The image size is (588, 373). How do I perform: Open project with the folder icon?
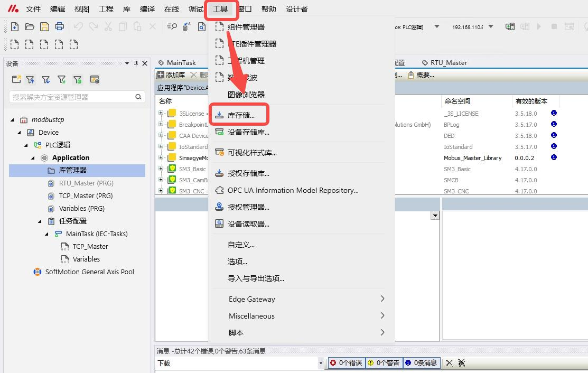(x=30, y=26)
